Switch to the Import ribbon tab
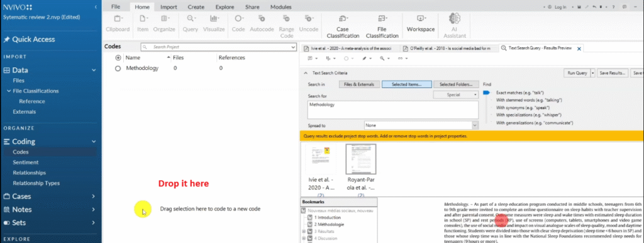This screenshot has width=644, height=243. (x=169, y=7)
